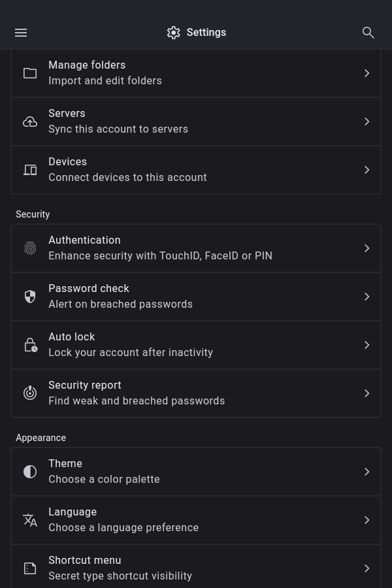Expand the Servers row chevron

[367, 122]
